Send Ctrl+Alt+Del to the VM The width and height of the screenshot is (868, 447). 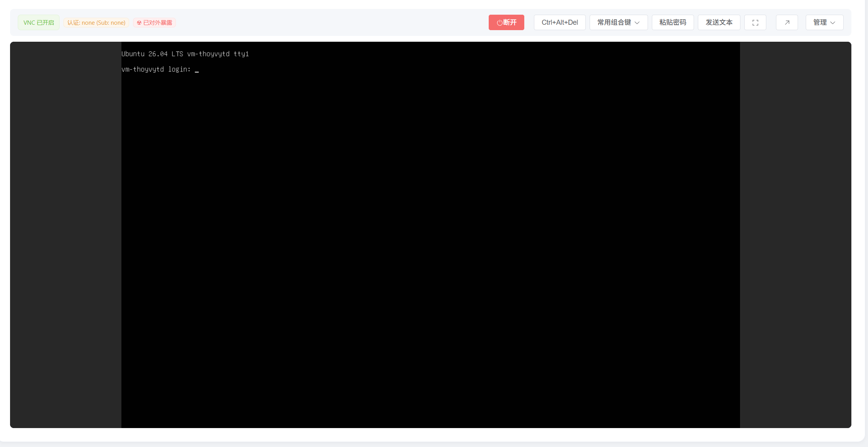pos(559,22)
